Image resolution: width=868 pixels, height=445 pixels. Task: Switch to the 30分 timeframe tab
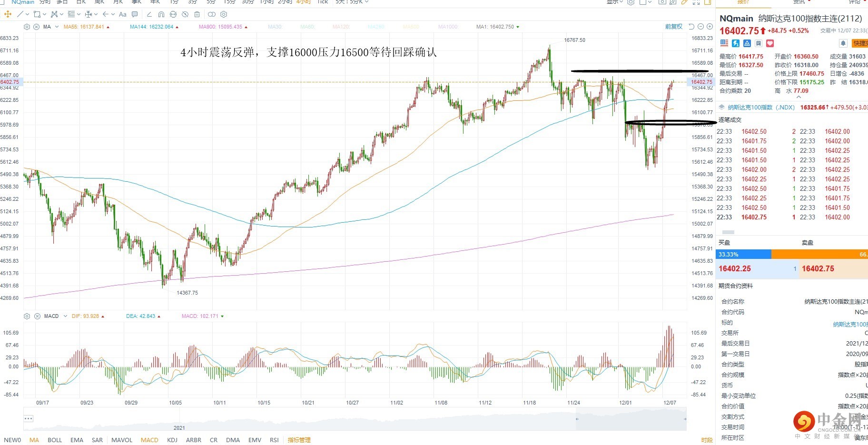[248, 2]
